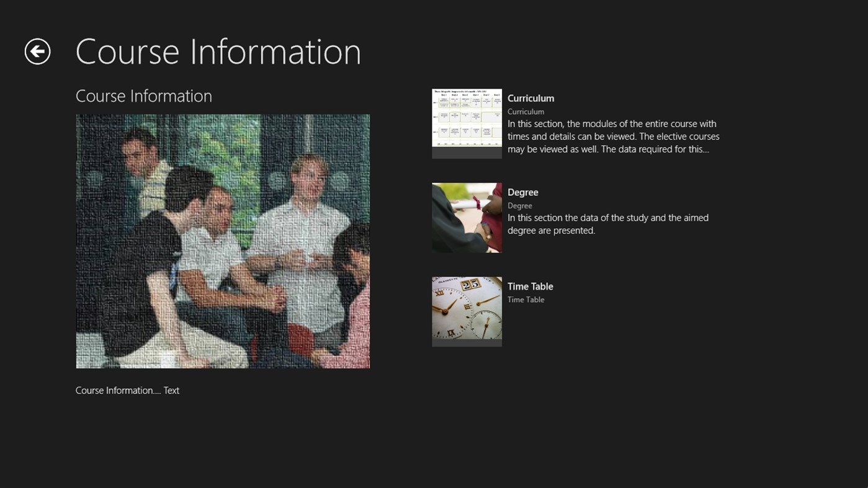Viewport: 868px width, 488px height.
Task: Click the Degree description paragraph
Action: pyautogui.click(x=607, y=224)
